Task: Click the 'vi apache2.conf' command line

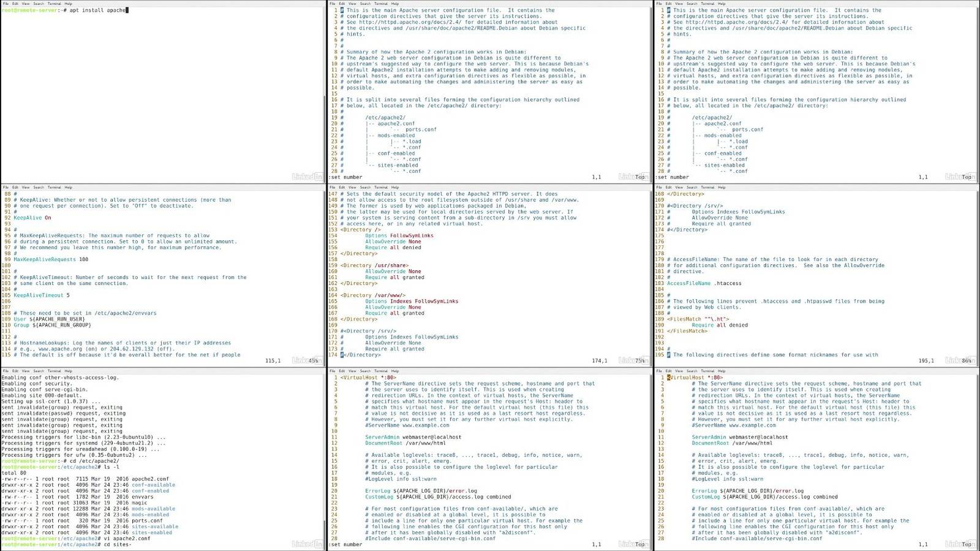Action: click(76, 539)
